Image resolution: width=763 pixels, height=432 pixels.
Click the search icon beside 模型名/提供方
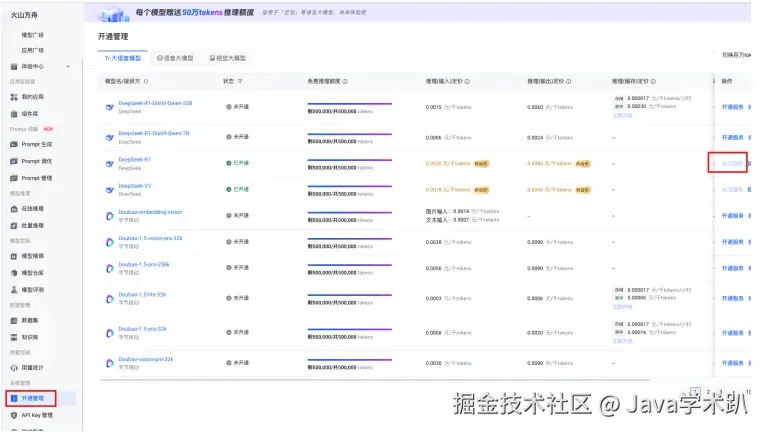tap(146, 81)
